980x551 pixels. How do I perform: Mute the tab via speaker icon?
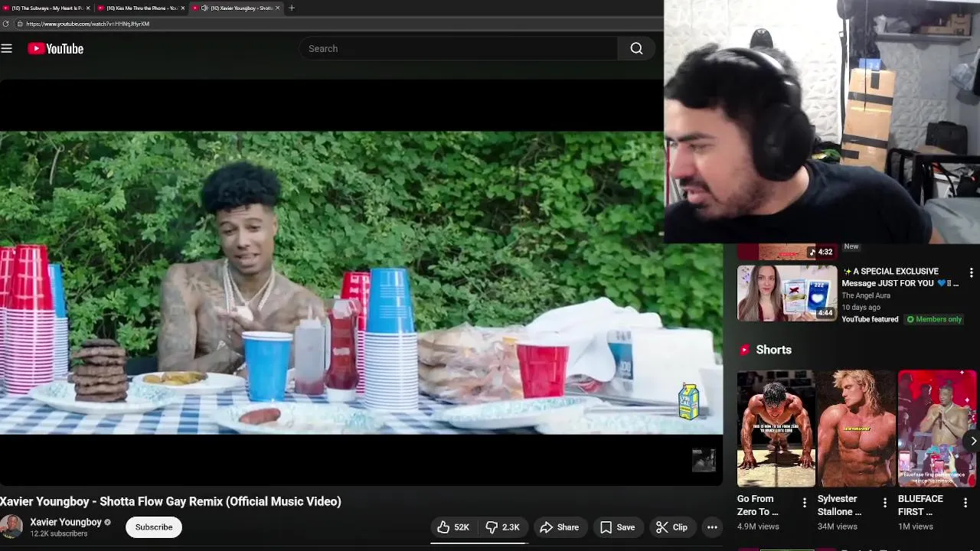(204, 8)
